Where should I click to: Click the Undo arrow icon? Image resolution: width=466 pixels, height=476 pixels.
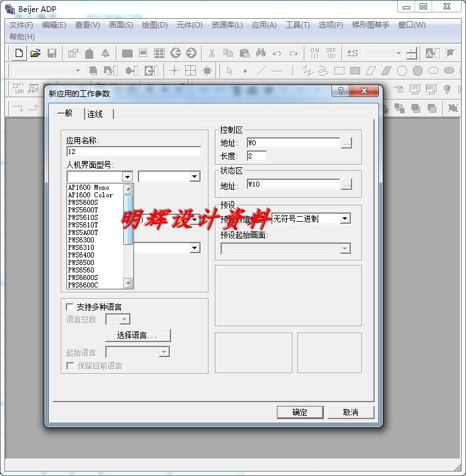click(277, 53)
